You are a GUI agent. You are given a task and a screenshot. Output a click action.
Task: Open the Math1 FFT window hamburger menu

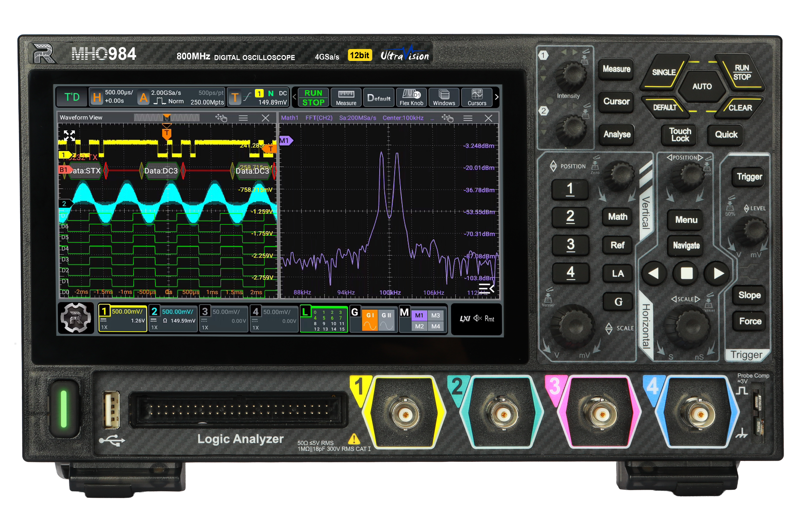(x=468, y=118)
